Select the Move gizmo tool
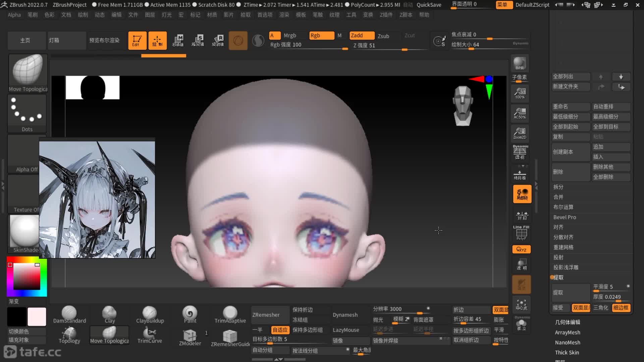Viewport: 644px width, 362px height. (x=178, y=41)
